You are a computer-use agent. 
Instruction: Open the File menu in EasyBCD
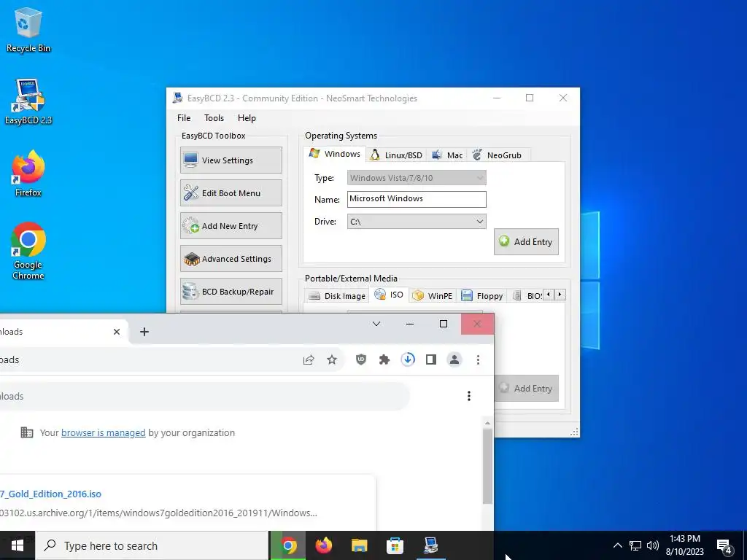coord(184,118)
